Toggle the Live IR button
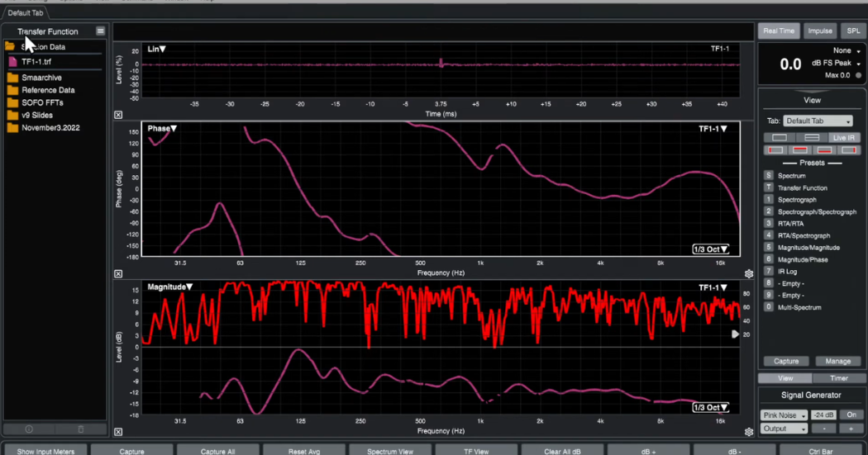Viewport: 868px width, 455px height. tap(844, 137)
